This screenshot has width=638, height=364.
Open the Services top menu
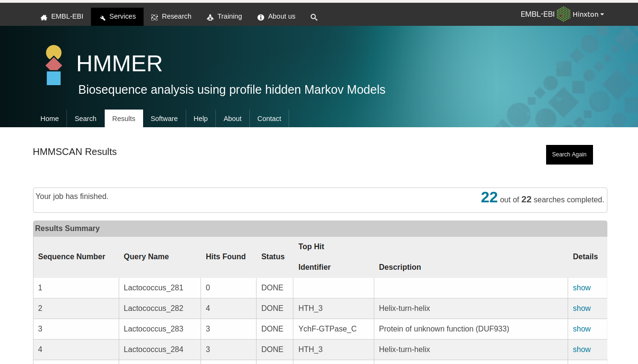[117, 17]
